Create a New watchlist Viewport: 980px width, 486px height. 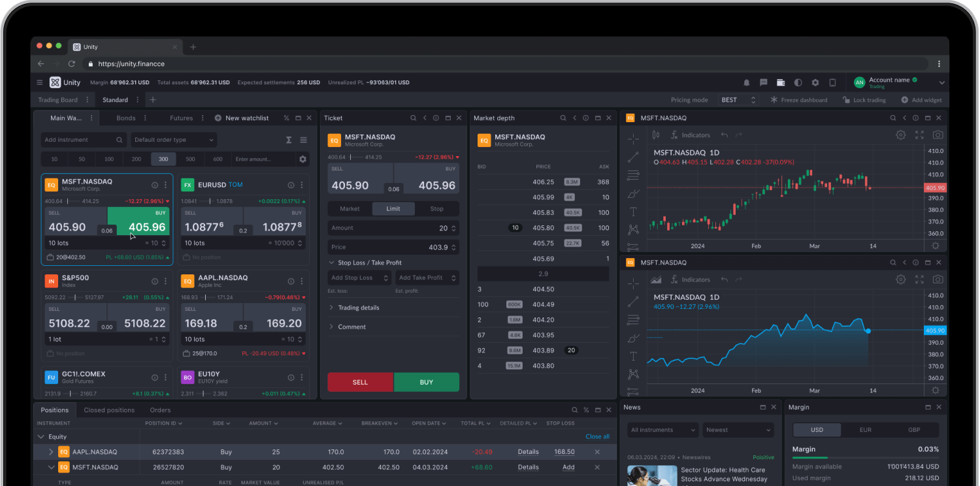242,118
